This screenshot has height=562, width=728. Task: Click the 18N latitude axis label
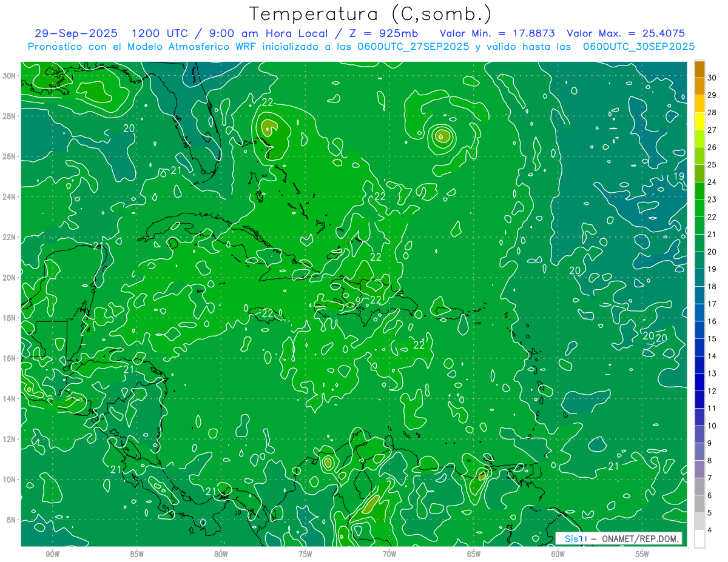(x=10, y=318)
